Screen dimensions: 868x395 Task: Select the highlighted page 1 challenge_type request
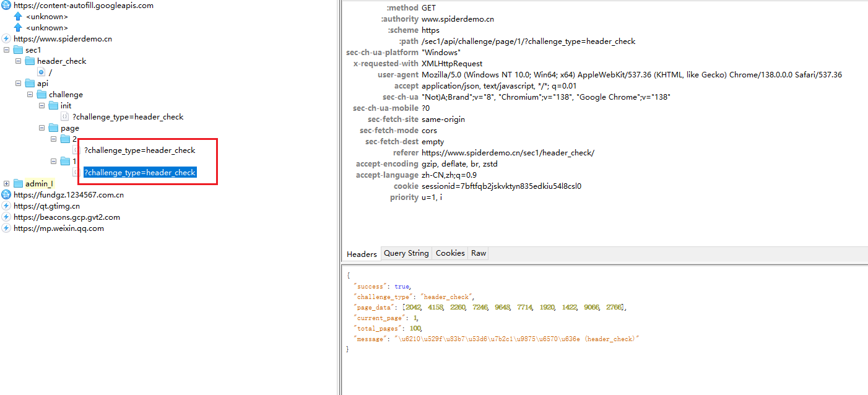[x=140, y=173]
